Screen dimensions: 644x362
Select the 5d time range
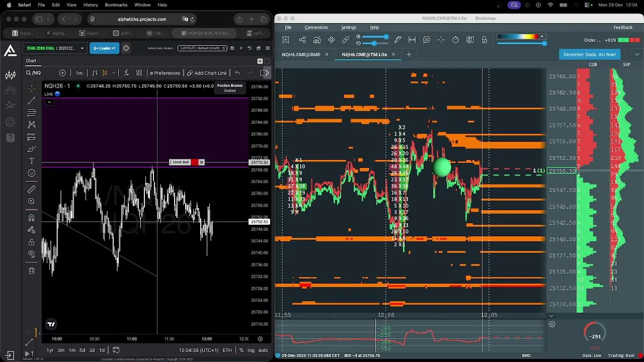pyautogui.click(x=82, y=350)
